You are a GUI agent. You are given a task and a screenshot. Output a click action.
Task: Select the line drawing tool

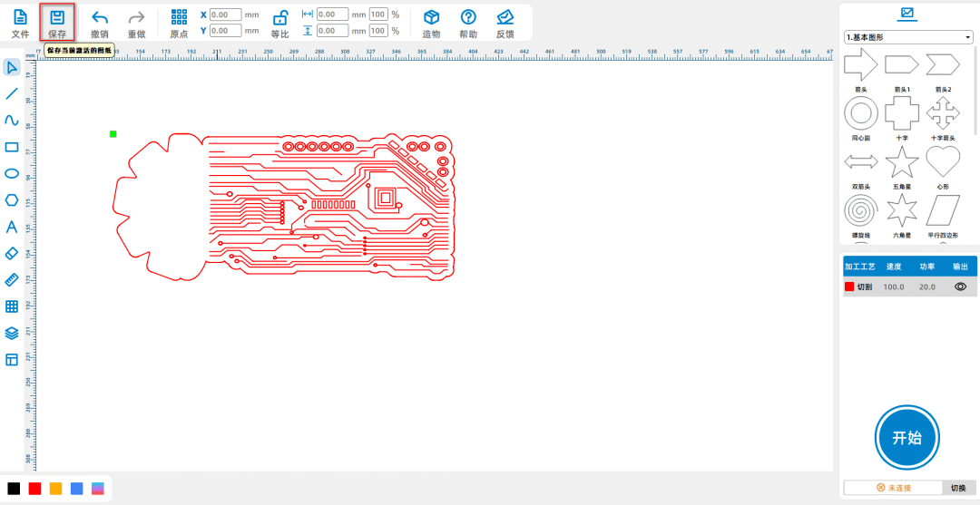[12, 93]
